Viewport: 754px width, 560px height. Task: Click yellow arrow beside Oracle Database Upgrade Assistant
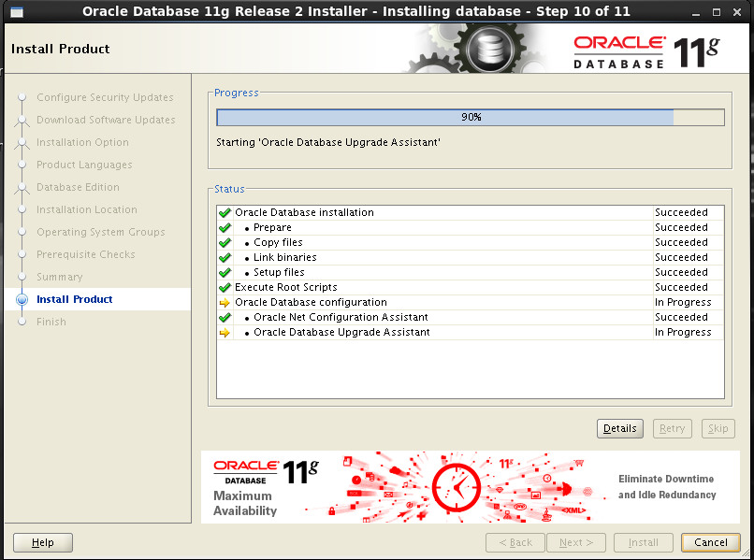tap(225, 332)
